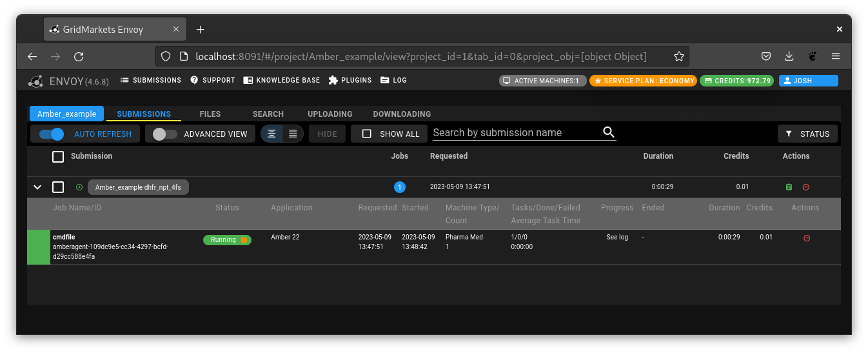Enable the Advanced View switch
This screenshot has height=353, width=868.
click(x=164, y=134)
